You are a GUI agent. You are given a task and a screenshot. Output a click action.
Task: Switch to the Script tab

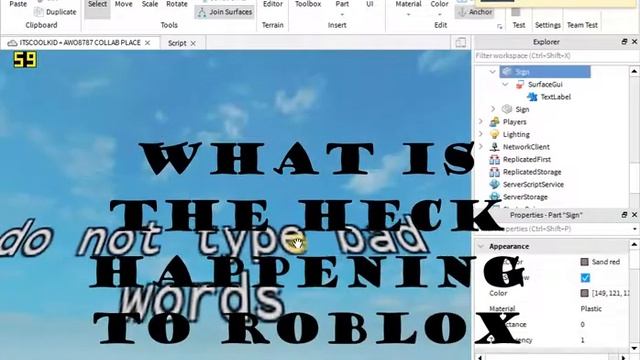pos(177,43)
